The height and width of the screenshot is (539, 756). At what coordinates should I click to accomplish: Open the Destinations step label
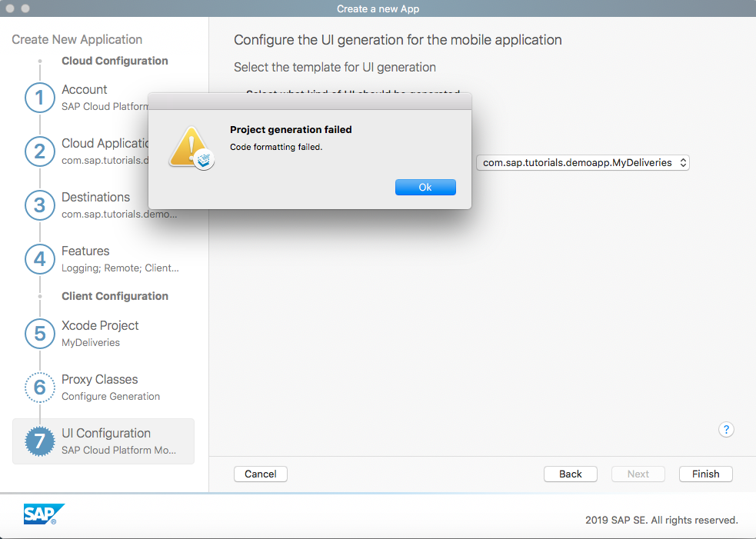(96, 197)
